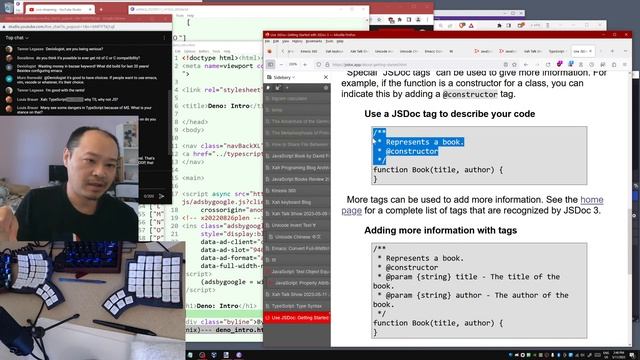Click the zoom out minus button

(281, 64)
